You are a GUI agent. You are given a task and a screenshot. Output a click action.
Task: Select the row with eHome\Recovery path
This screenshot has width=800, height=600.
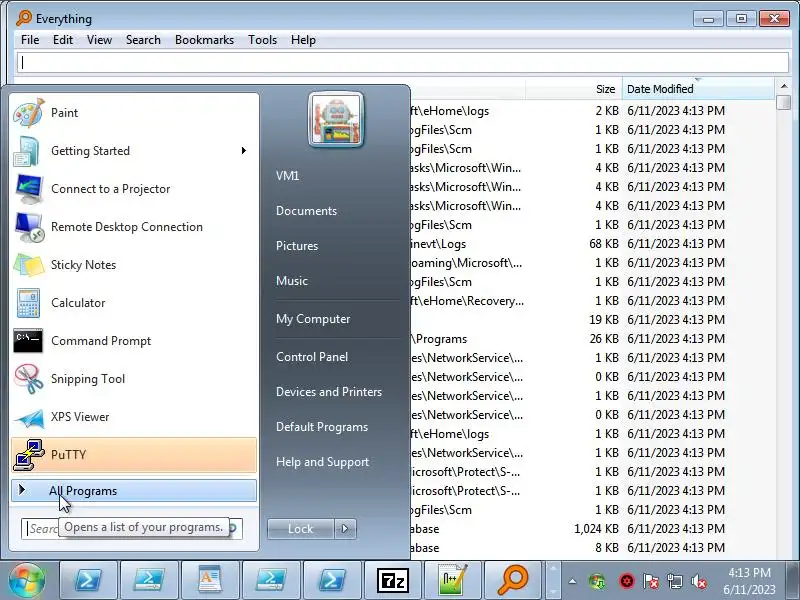tap(592, 301)
